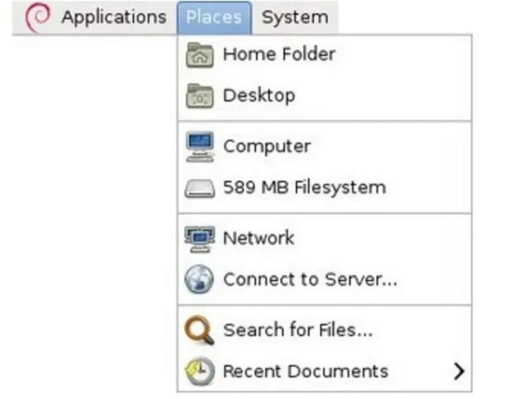The height and width of the screenshot is (399, 532).
Task: Click the Search for Files magnifier icon
Action: [x=199, y=331]
